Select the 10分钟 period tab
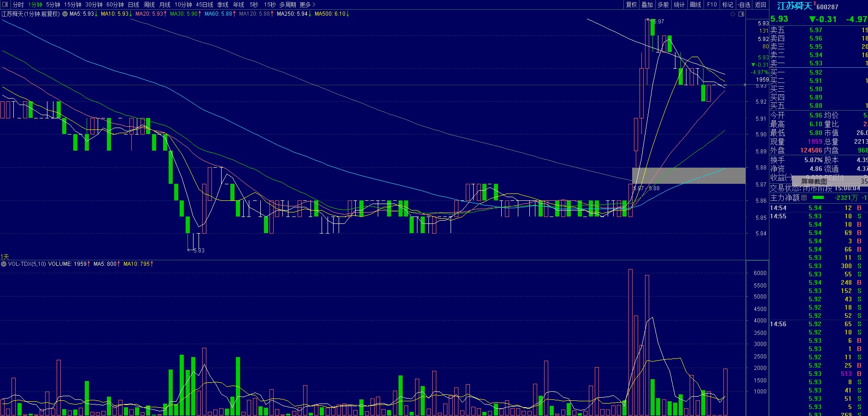This screenshot has height=416, width=868. coord(183,5)
